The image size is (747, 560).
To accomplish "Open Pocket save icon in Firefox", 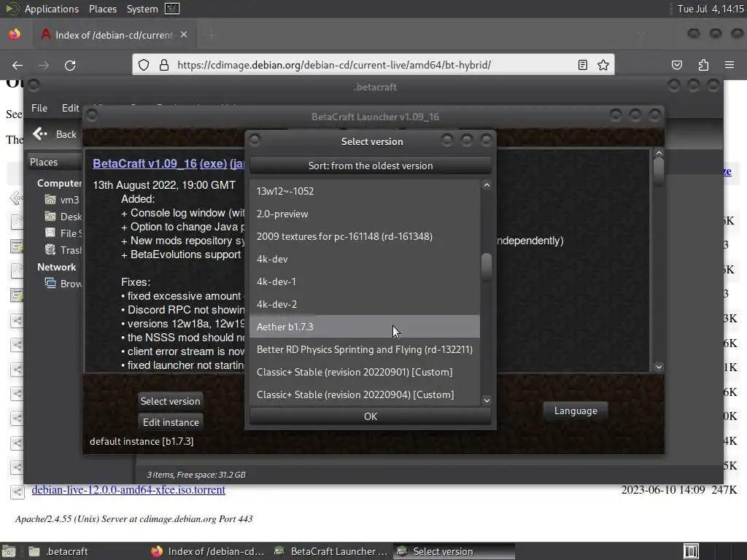I will [x=676, y=65].
